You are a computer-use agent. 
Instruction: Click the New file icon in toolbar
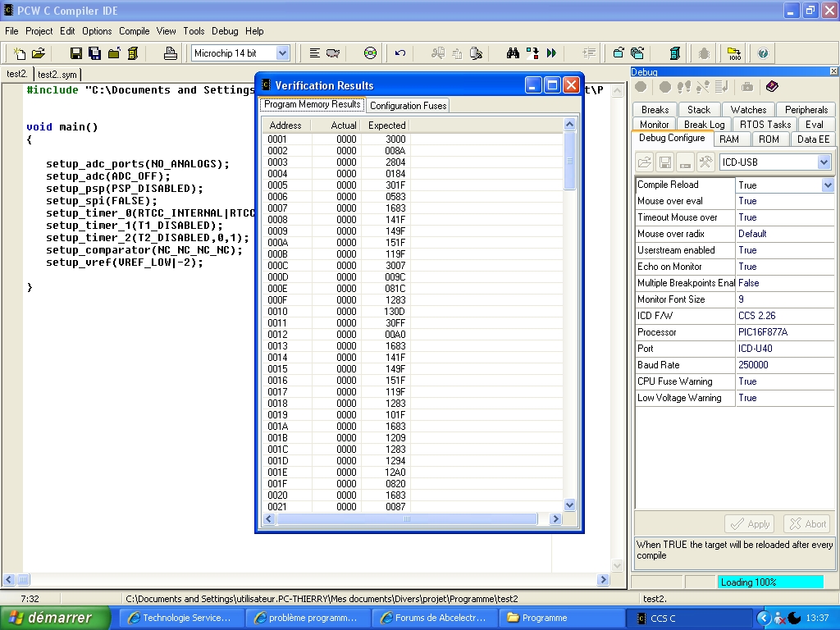tap(21, 53)
